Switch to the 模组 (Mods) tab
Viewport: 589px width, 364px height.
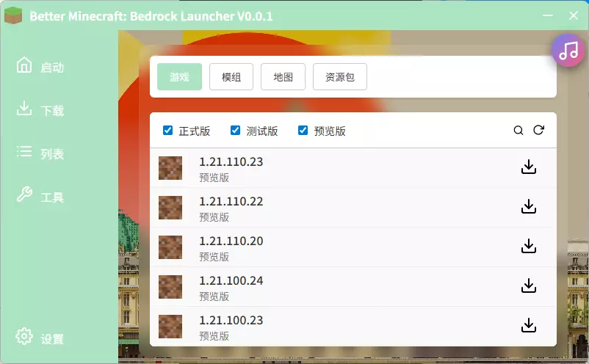pos(231,77)
